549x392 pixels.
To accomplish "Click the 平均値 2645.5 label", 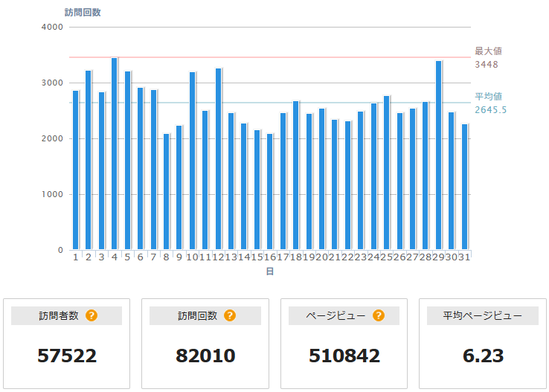I will [x=489, y=103].
